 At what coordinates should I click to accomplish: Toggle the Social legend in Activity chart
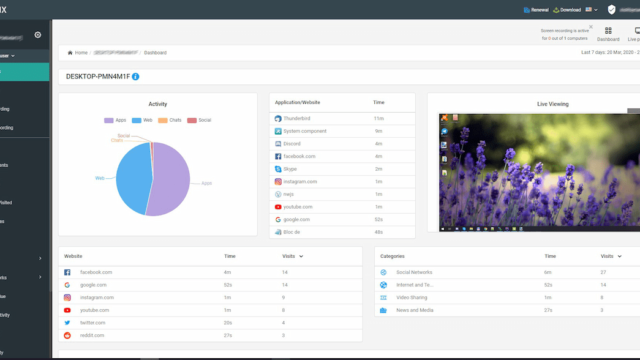click(x=199, y=120)
